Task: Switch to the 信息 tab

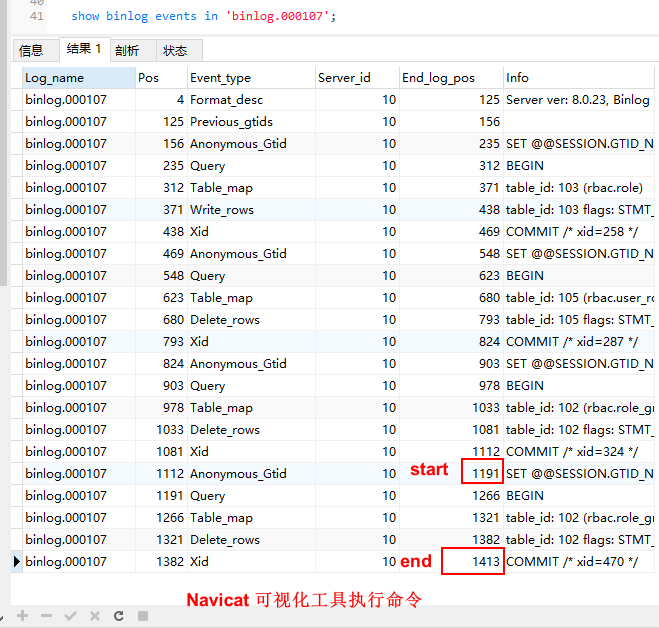Action: point(32,50)
